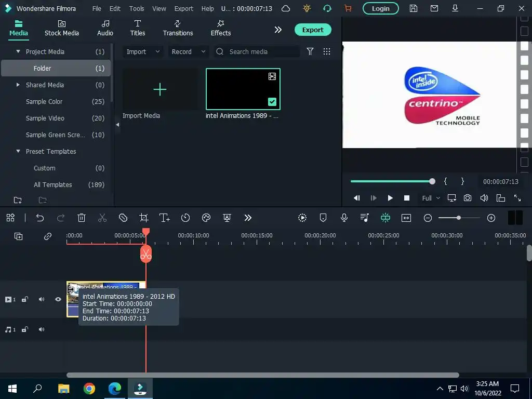The width and height of the screenshot is (532, 399).
Task: Click Import Media placeholder
Action: (x=160, y=89)
